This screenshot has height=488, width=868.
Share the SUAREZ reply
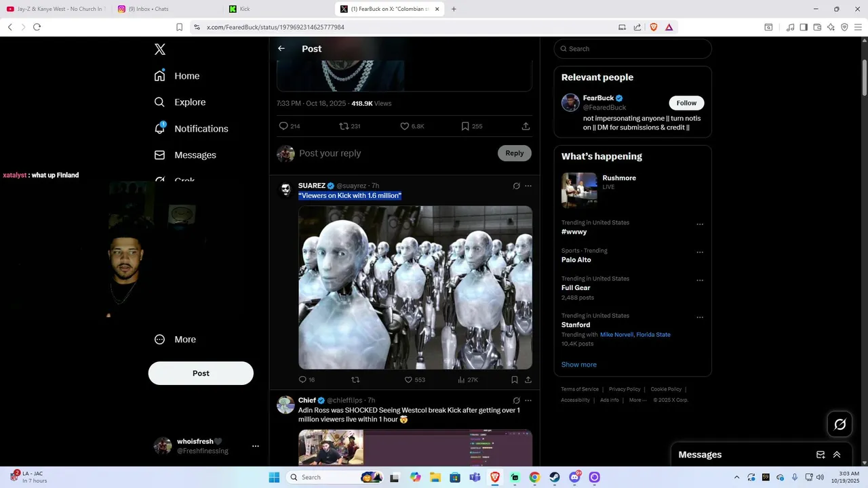pos(528,380)
